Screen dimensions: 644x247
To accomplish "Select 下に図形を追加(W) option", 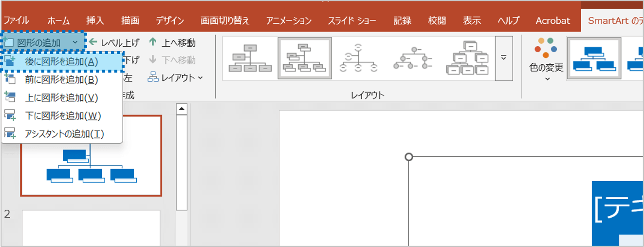I will pos(61,116).
